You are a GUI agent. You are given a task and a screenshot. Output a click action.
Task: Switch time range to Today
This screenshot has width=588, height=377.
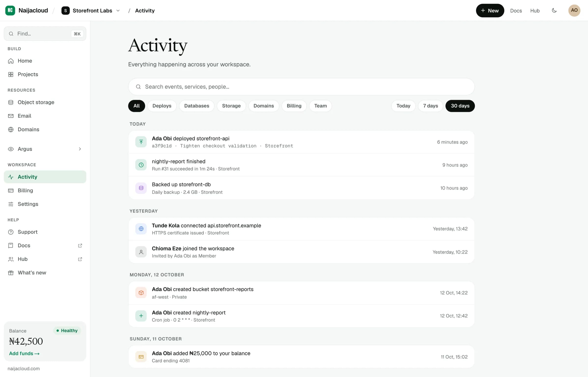click(x=403, y=106)
